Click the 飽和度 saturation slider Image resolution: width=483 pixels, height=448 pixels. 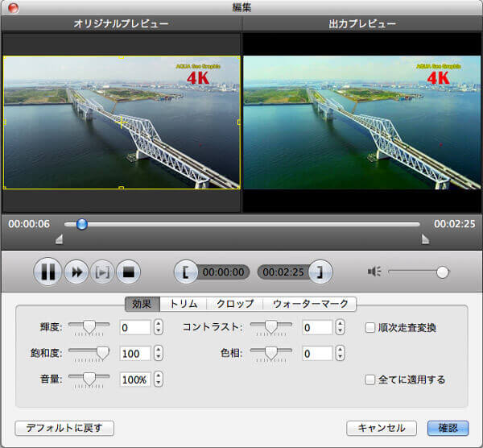click(89, 354)
